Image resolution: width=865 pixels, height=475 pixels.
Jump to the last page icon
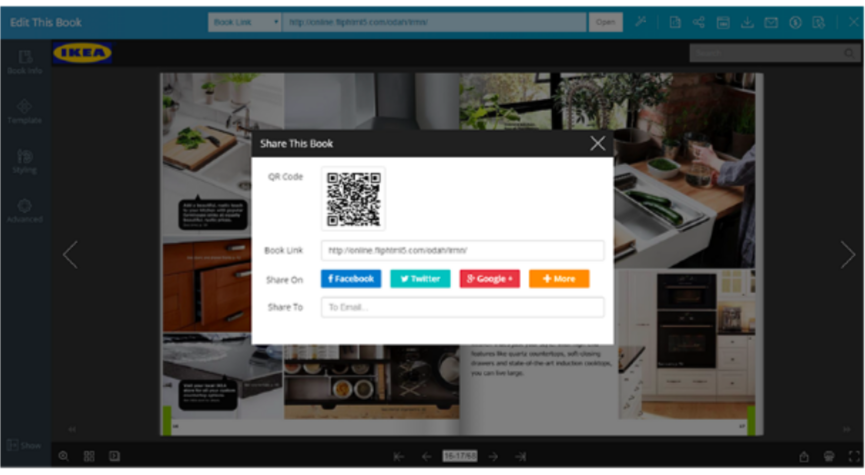point(520,456)
